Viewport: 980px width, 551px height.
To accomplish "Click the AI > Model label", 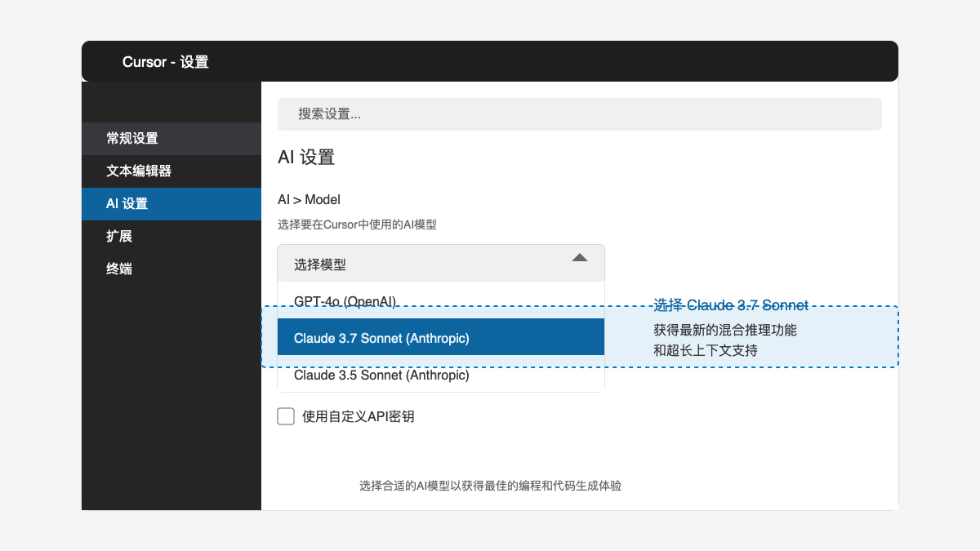I will tap(309, 199).
